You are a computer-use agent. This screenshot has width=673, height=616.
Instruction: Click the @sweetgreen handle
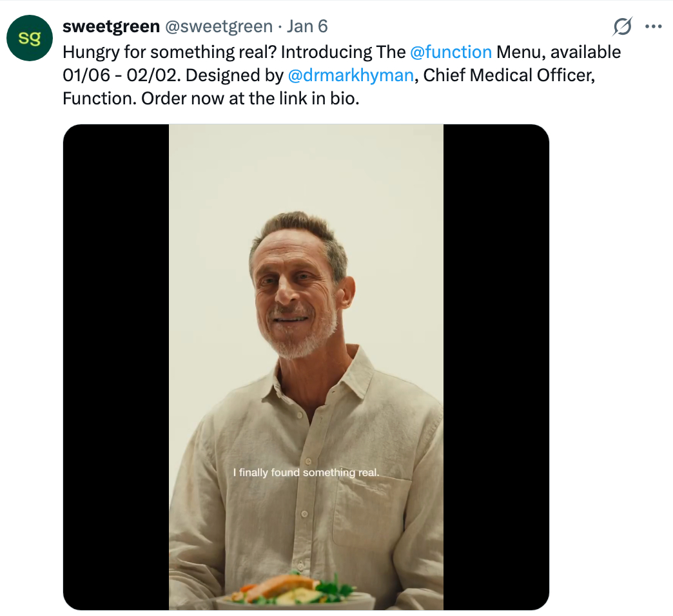click(x=219, y=26)
